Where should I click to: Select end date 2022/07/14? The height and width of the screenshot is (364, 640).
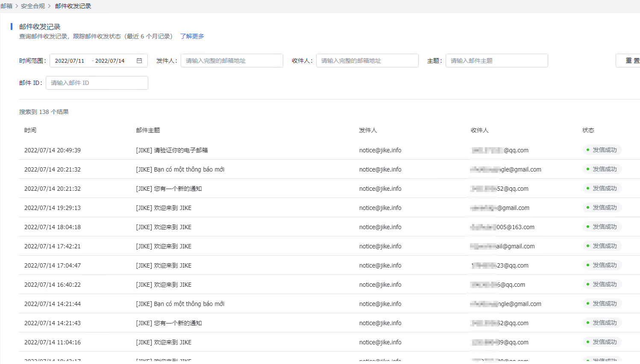point(110,61)
